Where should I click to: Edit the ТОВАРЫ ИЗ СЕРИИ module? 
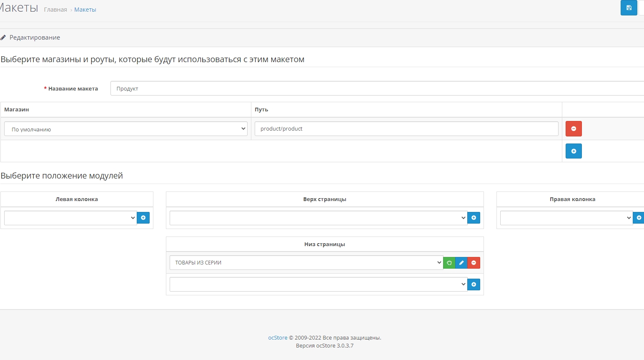click(461, 263)
